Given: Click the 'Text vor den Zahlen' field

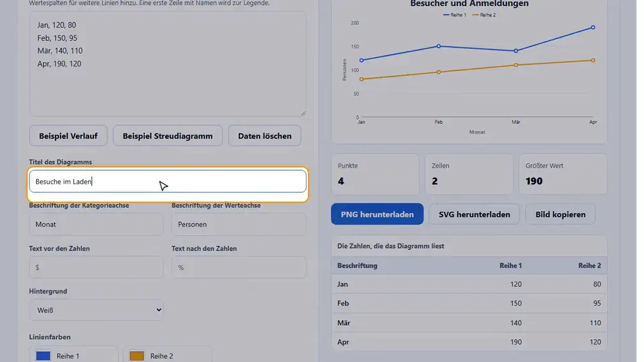Looking at the screenshot, I should pos(96,267).
